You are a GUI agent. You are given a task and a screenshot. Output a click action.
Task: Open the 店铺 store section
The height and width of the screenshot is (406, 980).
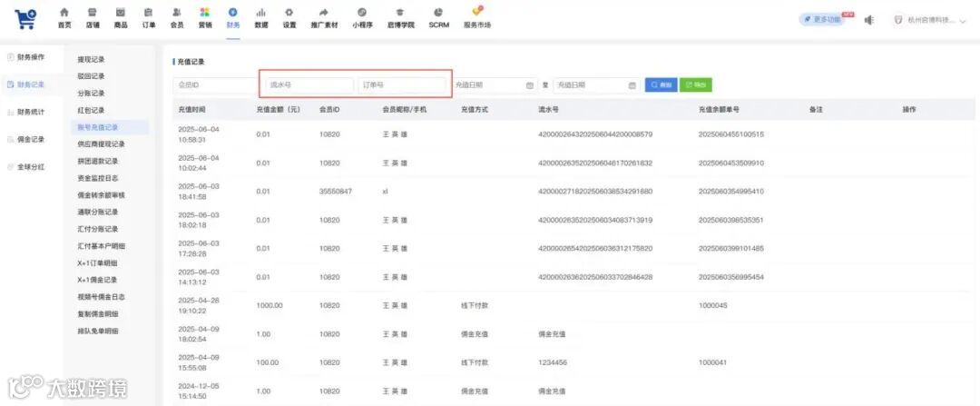pyautogui.click(x=93, y=18)
